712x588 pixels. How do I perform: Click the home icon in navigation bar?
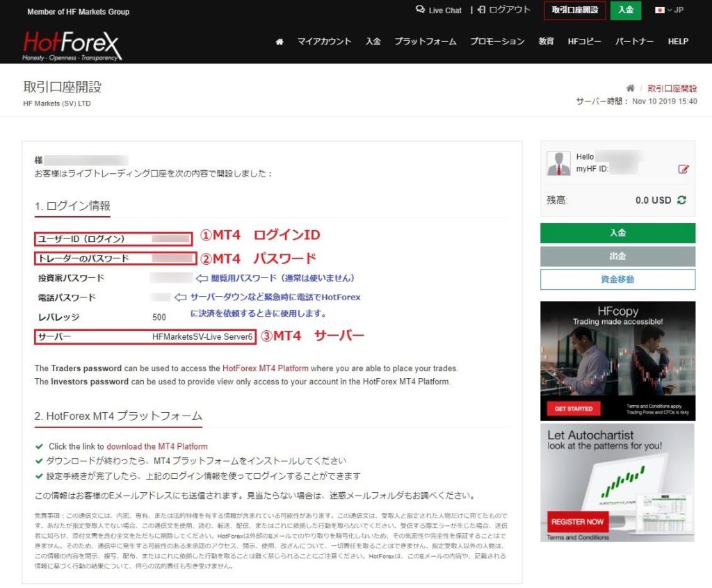(x=280, y=42)
